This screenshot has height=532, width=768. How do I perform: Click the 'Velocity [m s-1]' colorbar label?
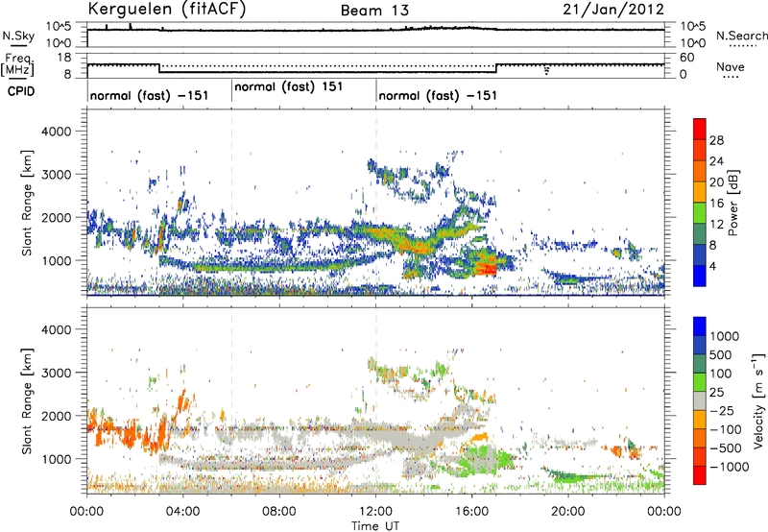point(758,400)
